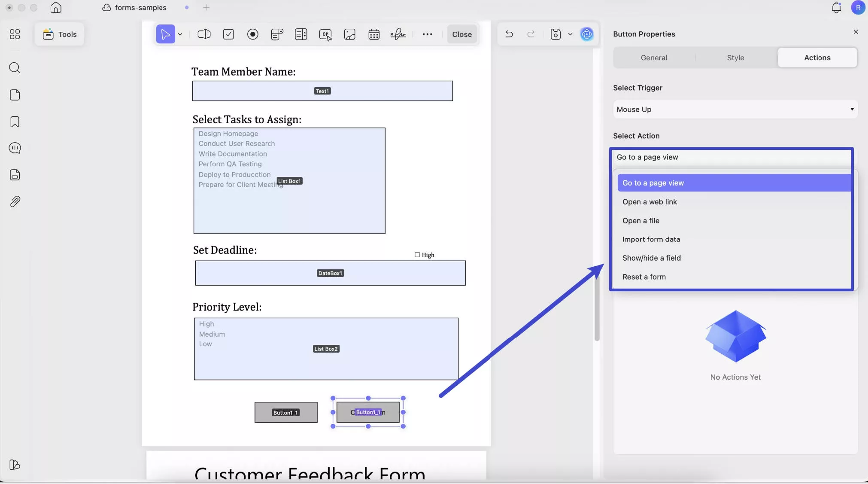
Task: Open the search sidebar icon
Action: coord(15,68)
